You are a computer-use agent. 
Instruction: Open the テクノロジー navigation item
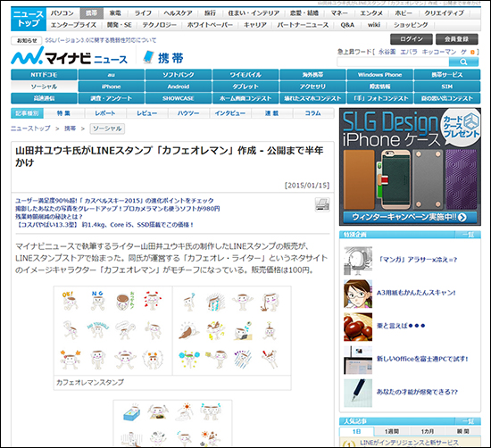point(160,25)
